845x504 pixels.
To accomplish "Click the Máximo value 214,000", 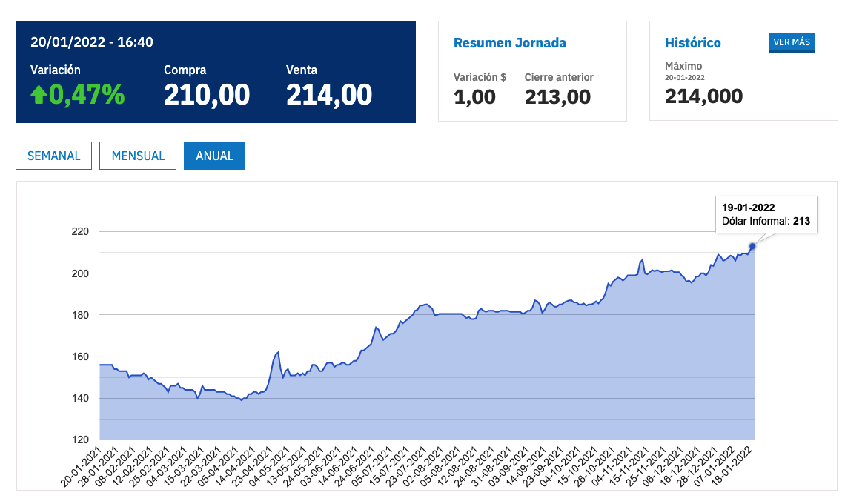I will pos(704,96).
